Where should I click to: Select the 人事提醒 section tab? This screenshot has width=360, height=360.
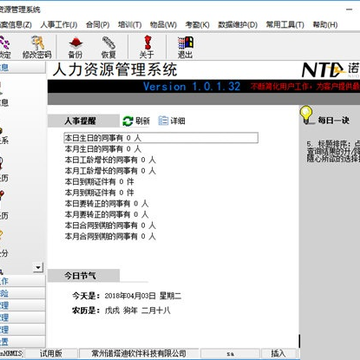83,121
